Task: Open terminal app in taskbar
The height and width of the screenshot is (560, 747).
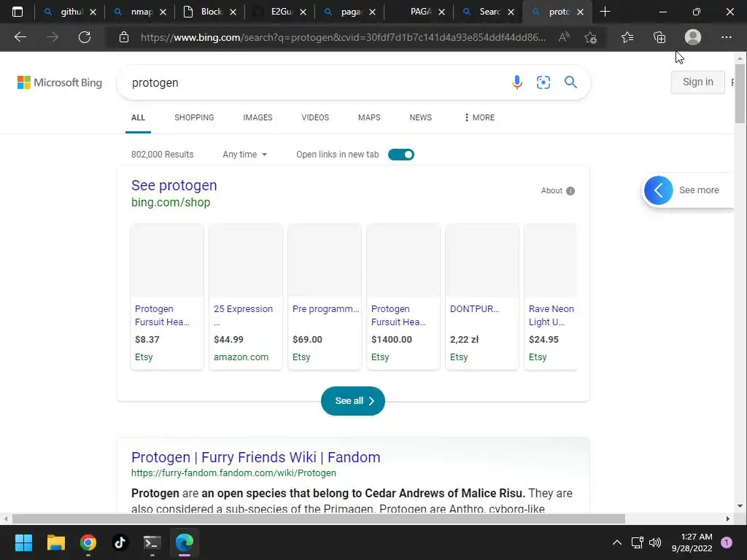Action: click(x=152, y=542)
